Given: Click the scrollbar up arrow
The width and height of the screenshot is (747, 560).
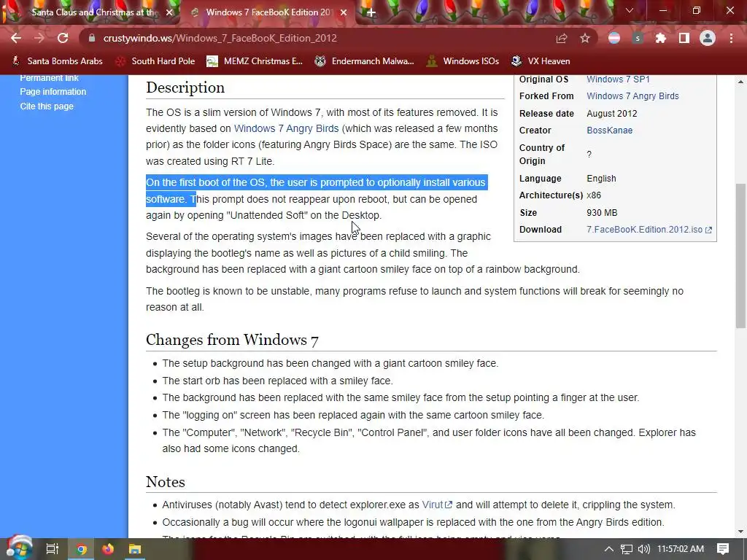Looking at the screenshot, I should (x=740, y=82).
